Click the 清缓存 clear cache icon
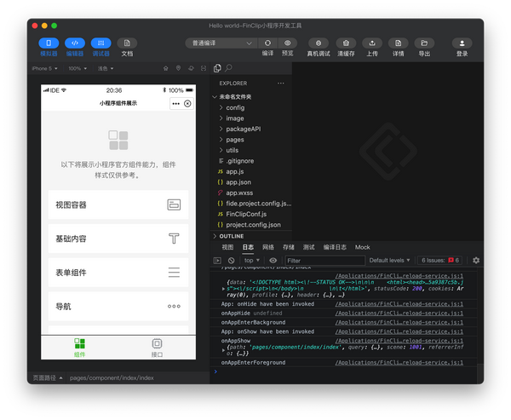 point(346,43)
